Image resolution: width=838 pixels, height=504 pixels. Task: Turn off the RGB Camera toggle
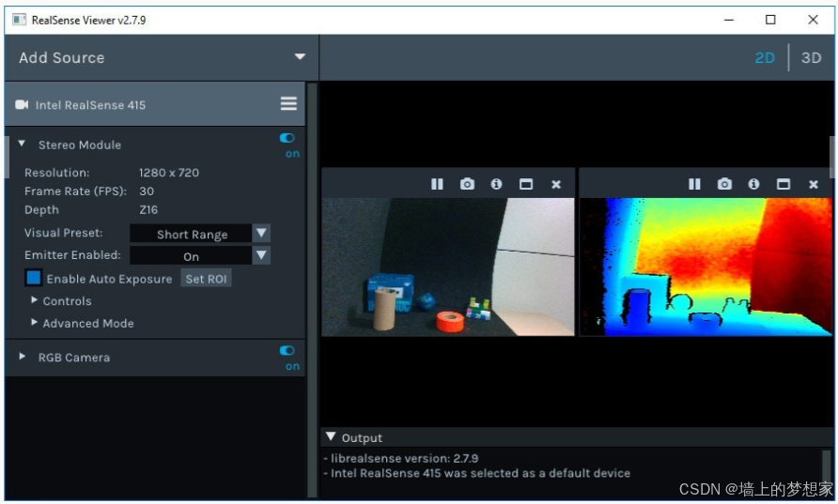[287, 351]
